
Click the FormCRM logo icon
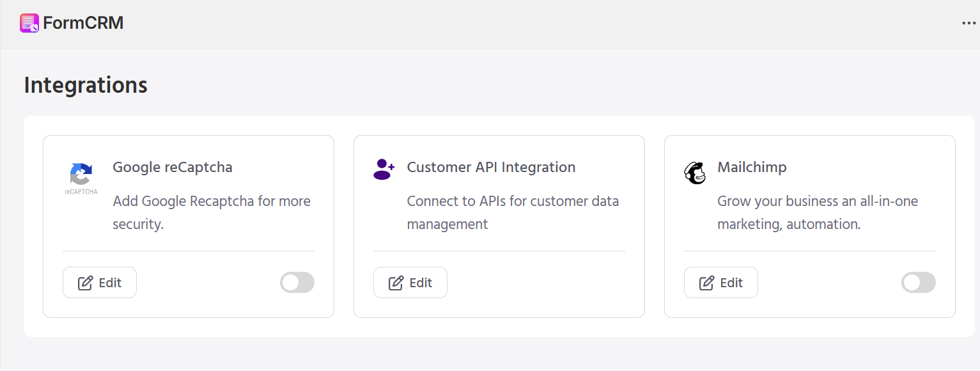pos(29,23)
